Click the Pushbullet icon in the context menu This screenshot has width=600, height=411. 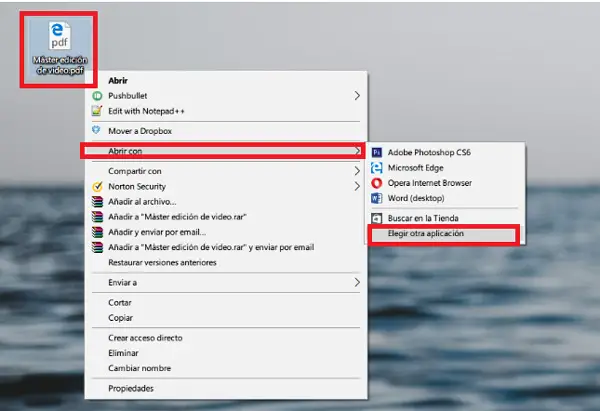pos(97,96)
